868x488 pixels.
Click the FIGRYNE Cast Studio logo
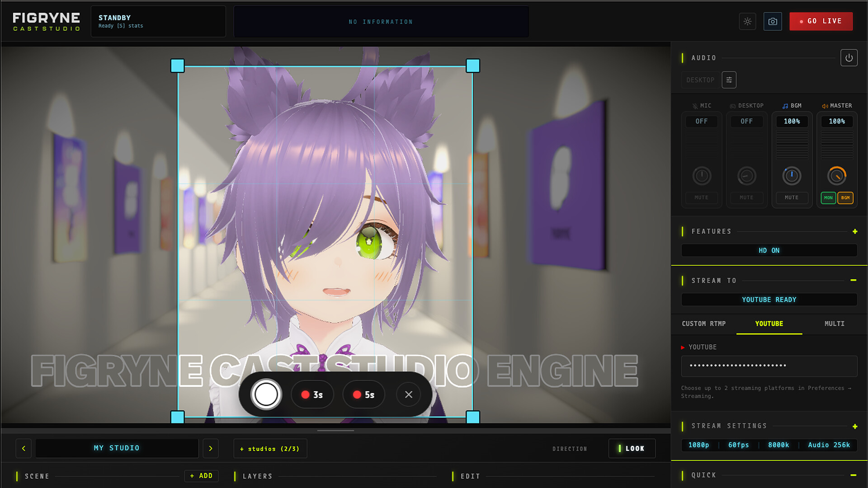tap(46, 21)
